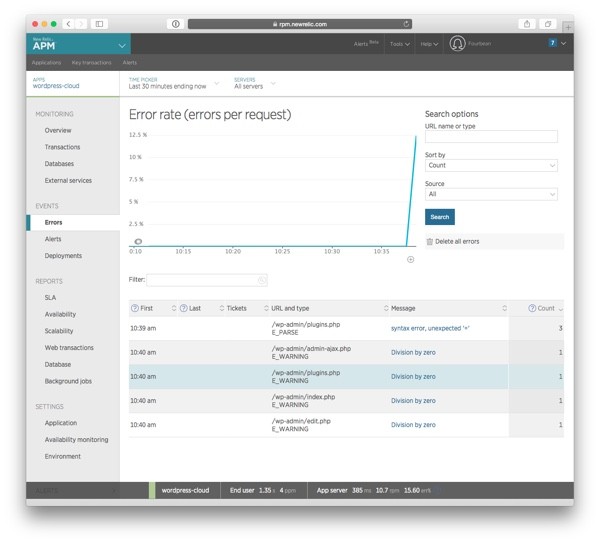Open the user account avatar icon

457,44
